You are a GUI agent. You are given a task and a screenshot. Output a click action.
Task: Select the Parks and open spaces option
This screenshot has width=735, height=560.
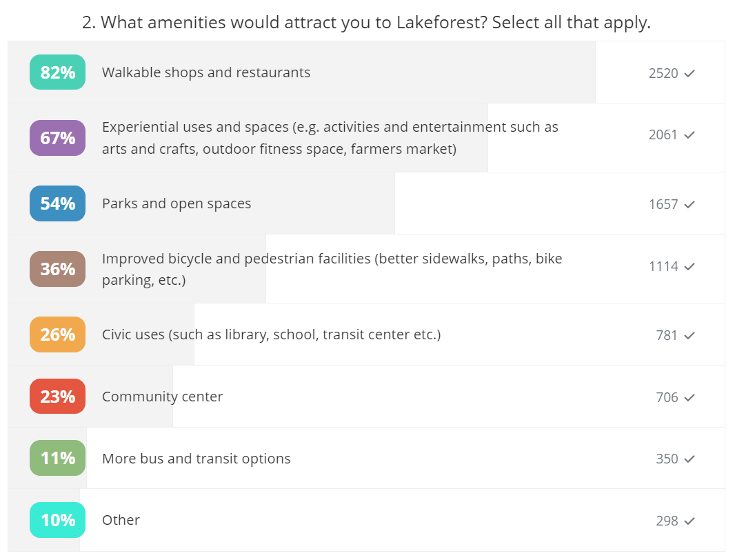[x=177, y=203]
